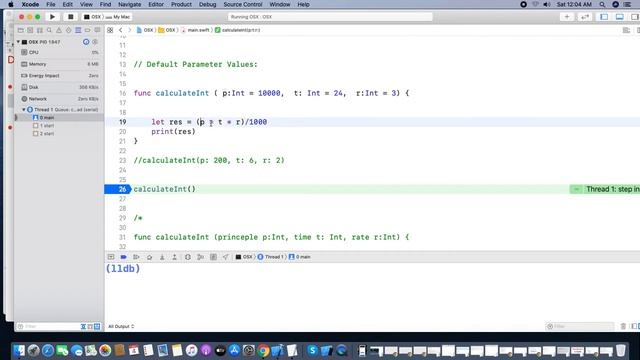Image resolution: width=640 pixels, height=360 pixels.
Task: Continue program execution
Action: pos(136,257)
